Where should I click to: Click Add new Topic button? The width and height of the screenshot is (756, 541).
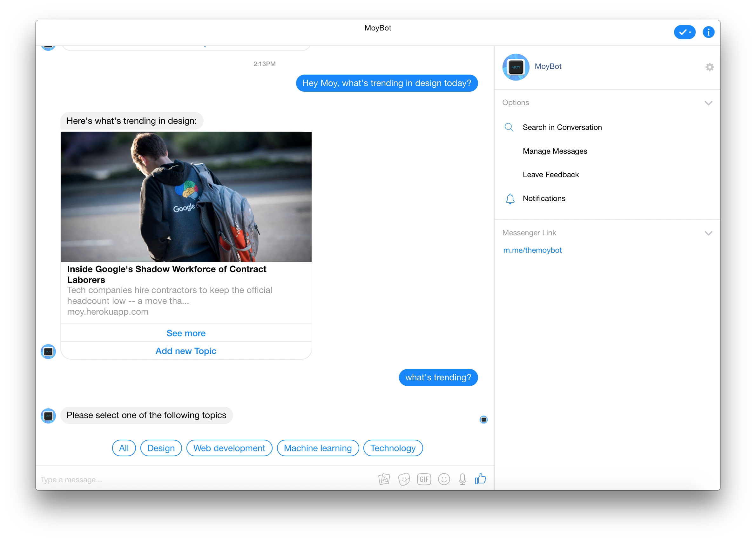(x=186, y=351)
